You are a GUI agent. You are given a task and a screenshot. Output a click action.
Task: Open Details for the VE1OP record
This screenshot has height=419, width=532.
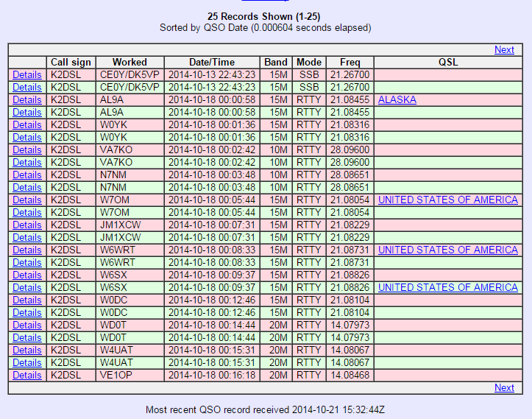(x=27, y=376)
